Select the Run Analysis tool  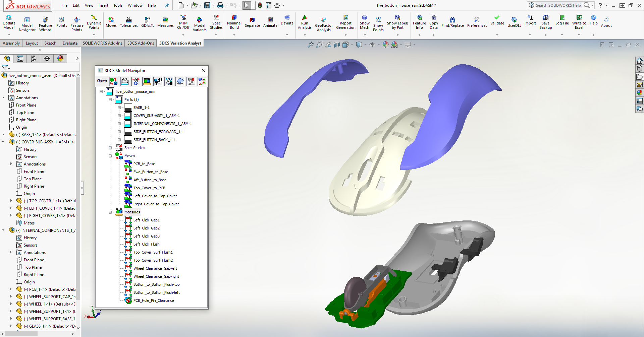pyautogui.click(x=304, y=23)
